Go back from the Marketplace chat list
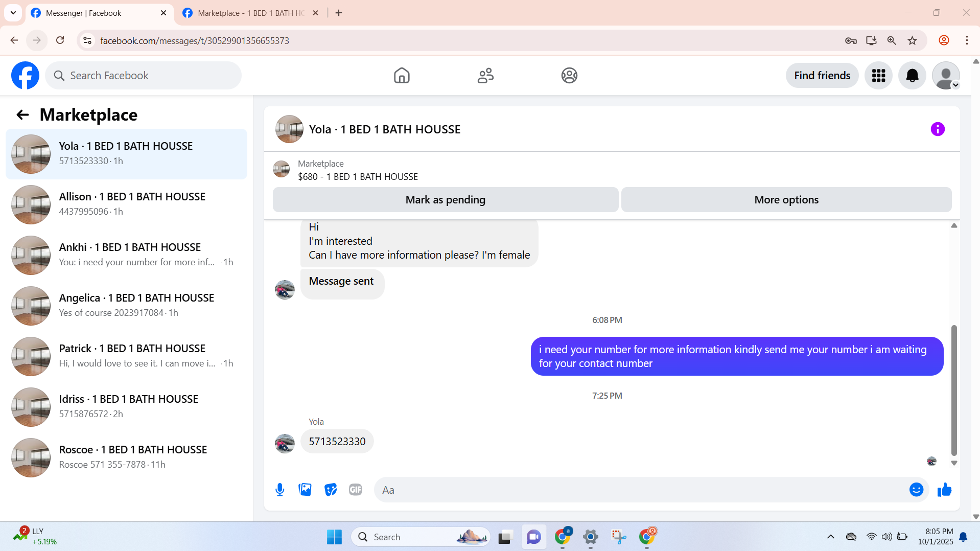980x551 pixels. 22,115
